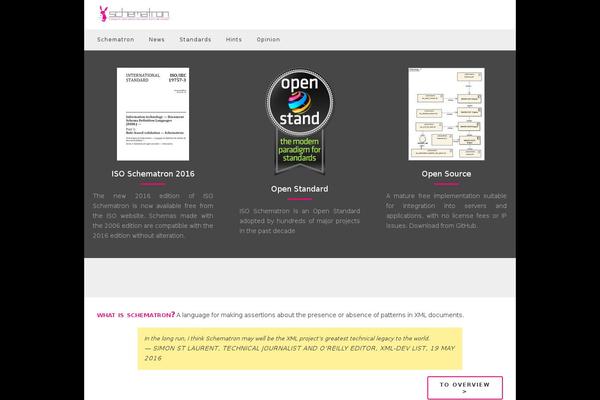600x400 pixels.
Task: Click the Simon St Laurent quote box
Action: (x=300, y=348)
